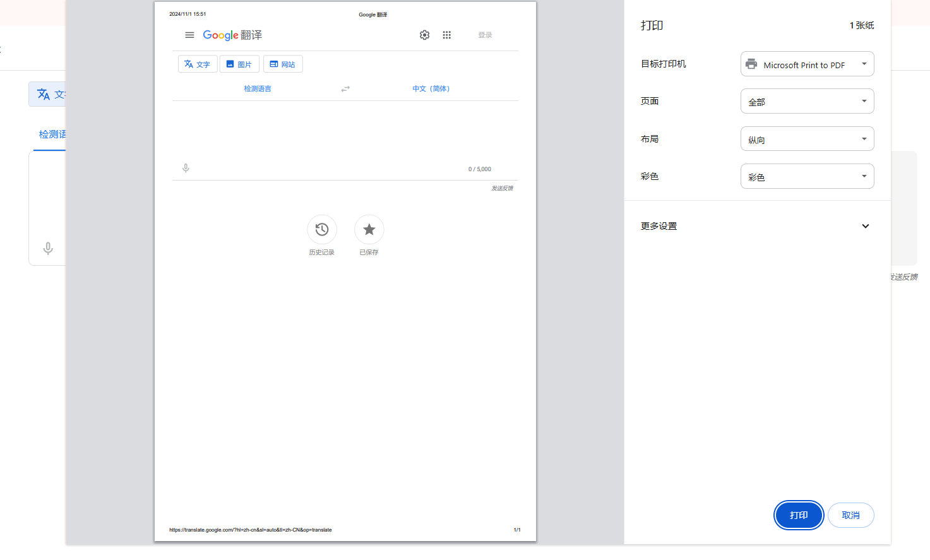Open the destination printer dropdown
930x560 pixels.
pos(807,64)
